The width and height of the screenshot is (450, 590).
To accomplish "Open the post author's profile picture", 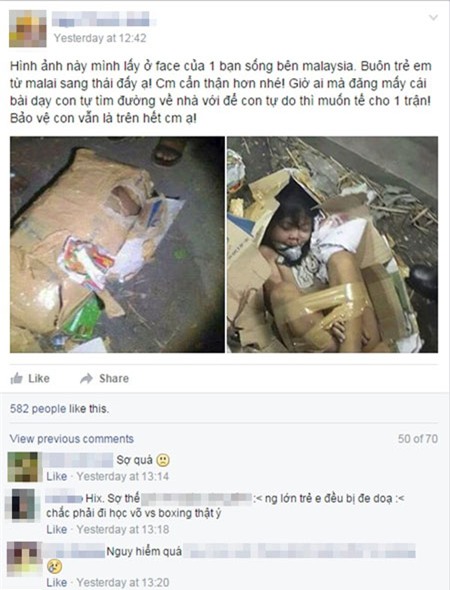I will point(27,28).
